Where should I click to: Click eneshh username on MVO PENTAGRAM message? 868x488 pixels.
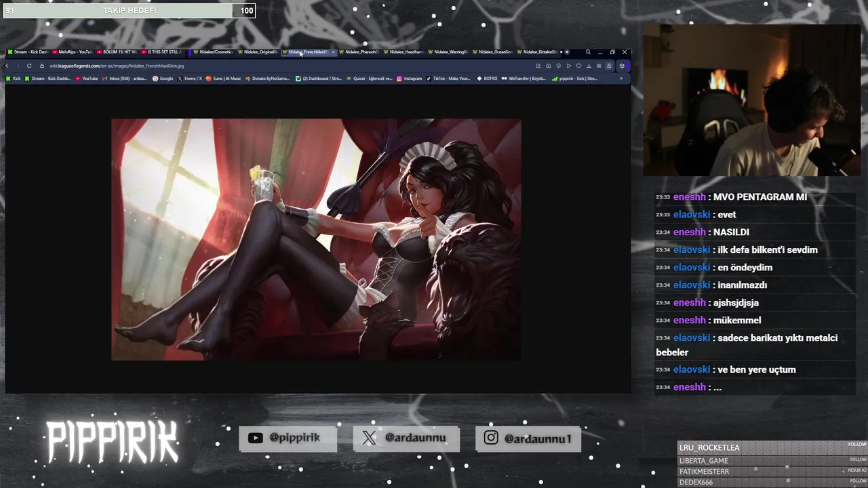[x=690, y=197]
